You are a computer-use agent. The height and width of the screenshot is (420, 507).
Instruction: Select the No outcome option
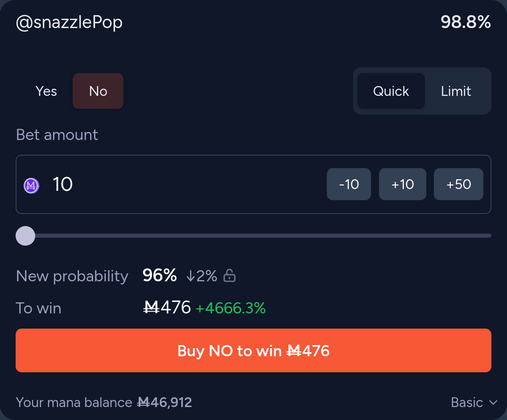coord(98,91)
